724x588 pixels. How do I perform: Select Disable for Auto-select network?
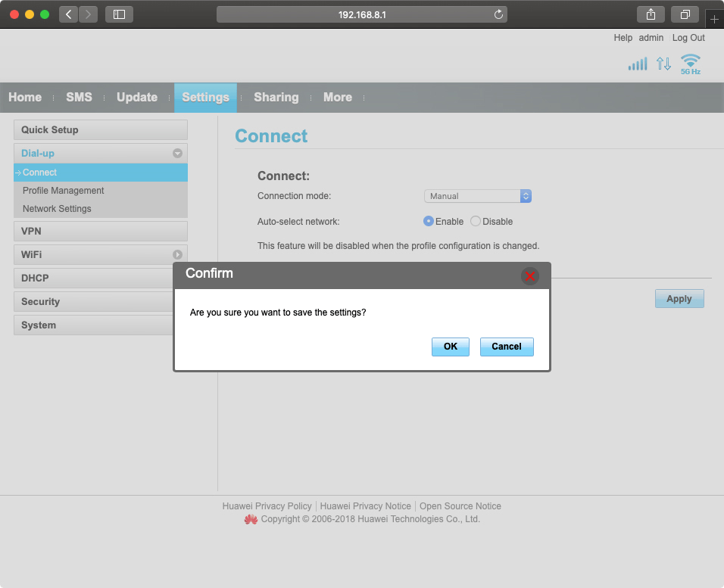pos(476,222)
